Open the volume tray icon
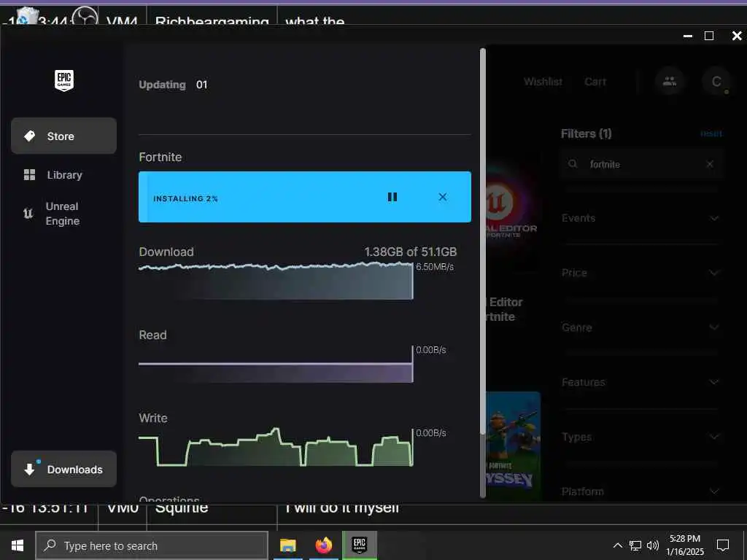Viewport: 747px width, 560px height. click(653, 545)
